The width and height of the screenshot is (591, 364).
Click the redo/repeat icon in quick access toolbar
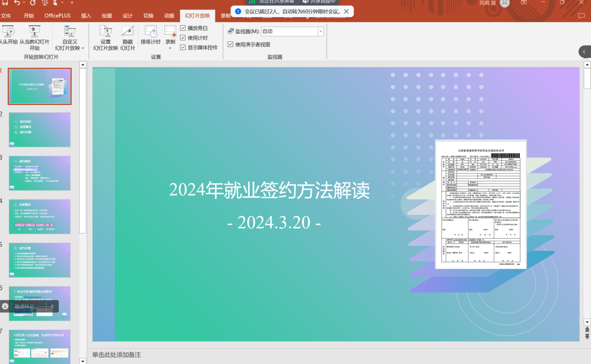click(x=33, y=3)
